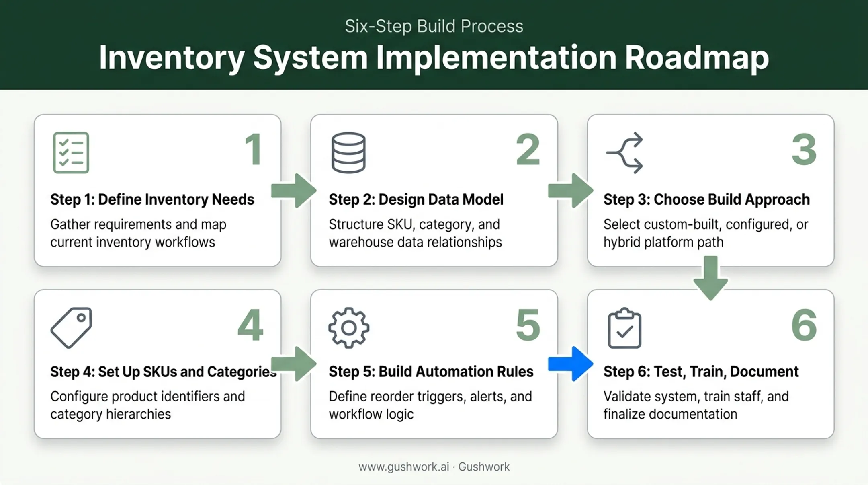Select the 'Six-Step Build Process' subtitle

point(434,26)
